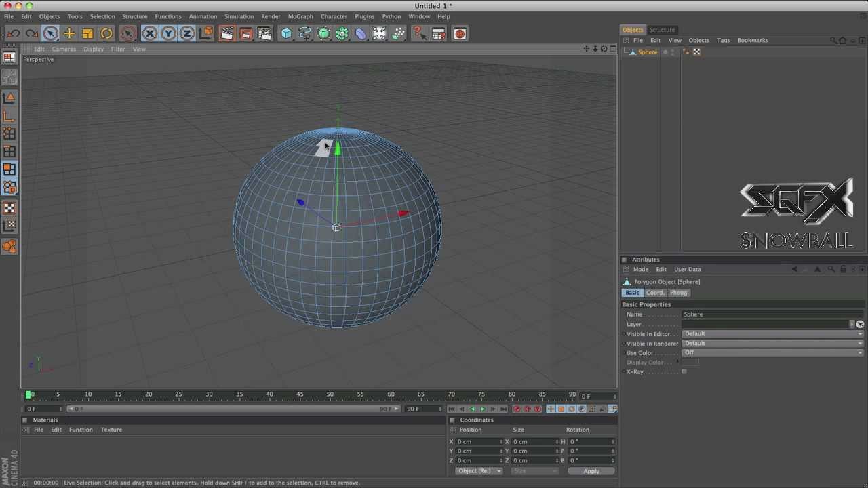
Task: Open the Visible in Editor dropdown
Action: pos(772,334)
